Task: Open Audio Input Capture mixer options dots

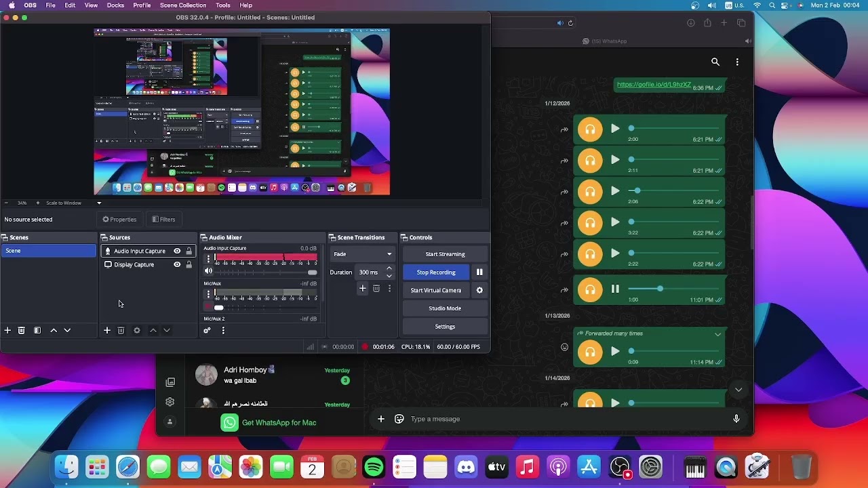Action: point(208,259)
